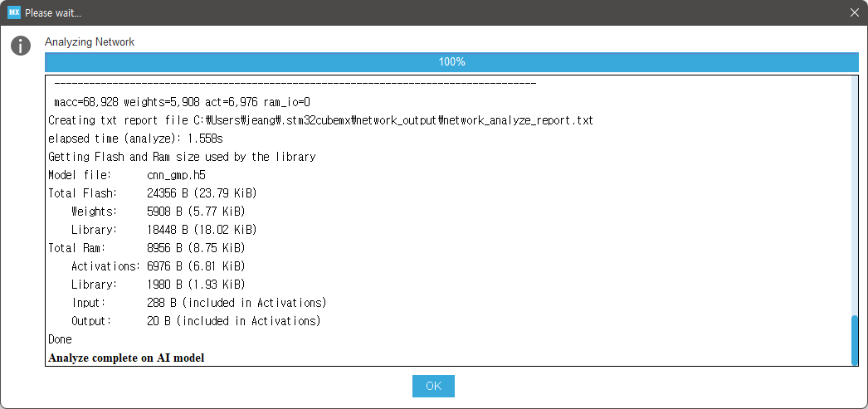The height and width of the screenshot is (409, 868).
Task: Click the log panel scrollbar thumb
Action: (855, 340)
